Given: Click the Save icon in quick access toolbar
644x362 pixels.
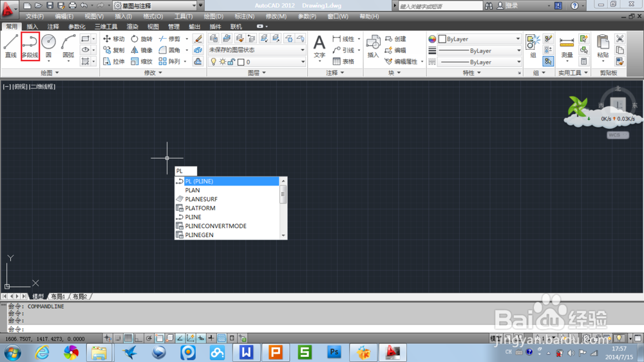Looking at the screenshot, I should pyautogui.click(x=50, y=5).
